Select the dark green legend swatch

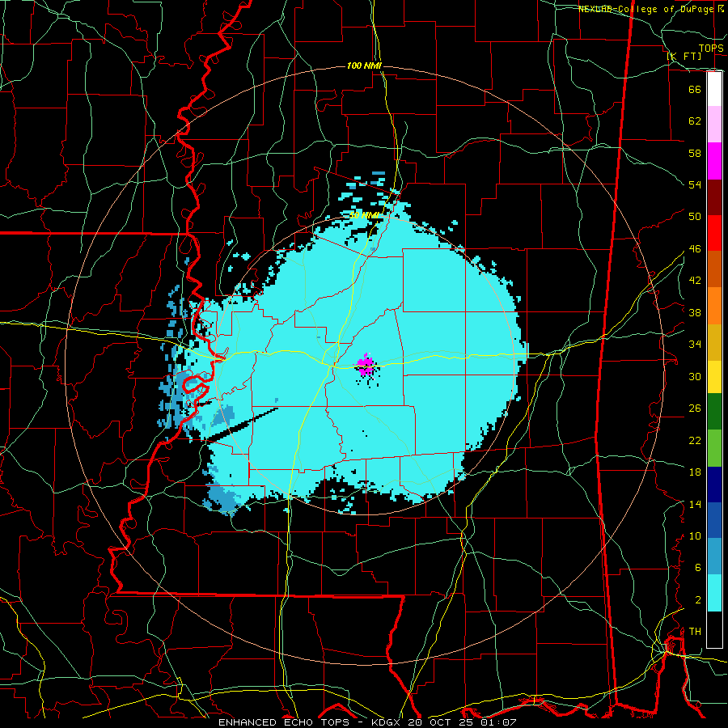tap(714, 412)
